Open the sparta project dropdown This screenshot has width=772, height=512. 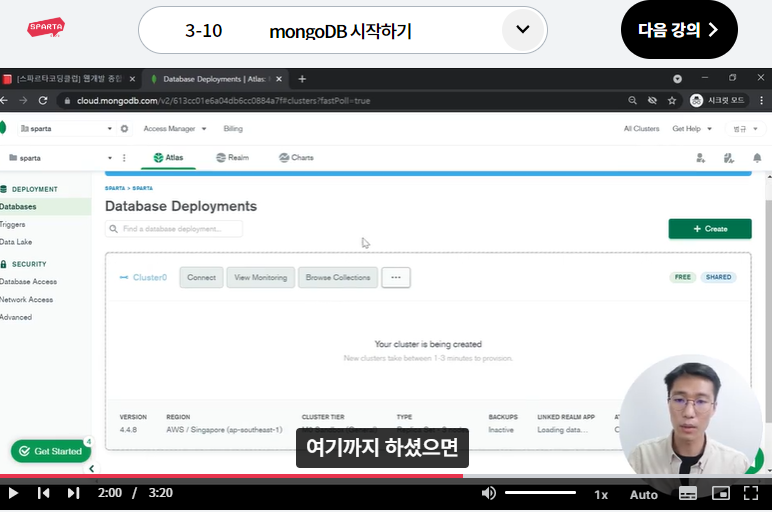pyautogui.click(x=61, y=158)
